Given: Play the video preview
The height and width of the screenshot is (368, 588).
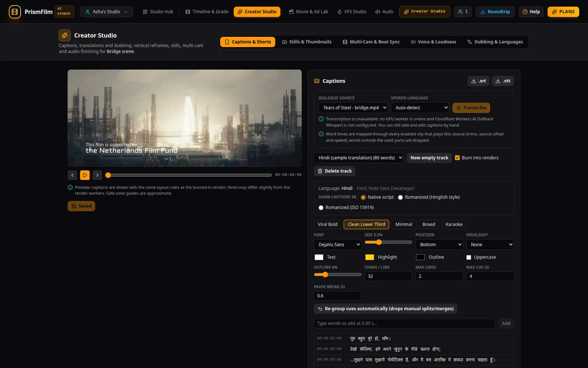Looking at the screenshot, I should coord(85,175).
